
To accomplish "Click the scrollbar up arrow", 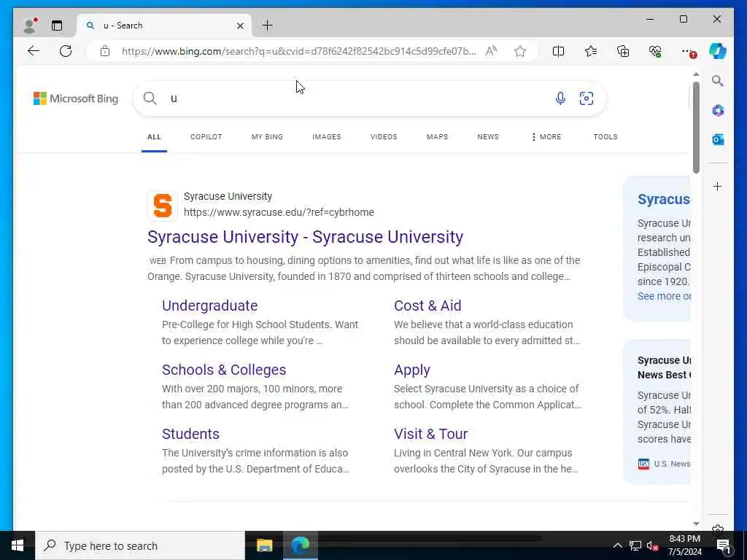I will (x=696, y=75).
